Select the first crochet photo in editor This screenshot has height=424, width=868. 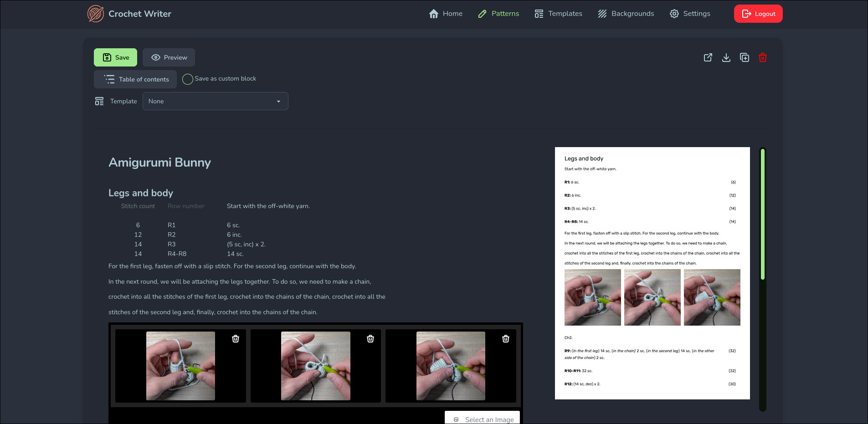tap(180, 366)
